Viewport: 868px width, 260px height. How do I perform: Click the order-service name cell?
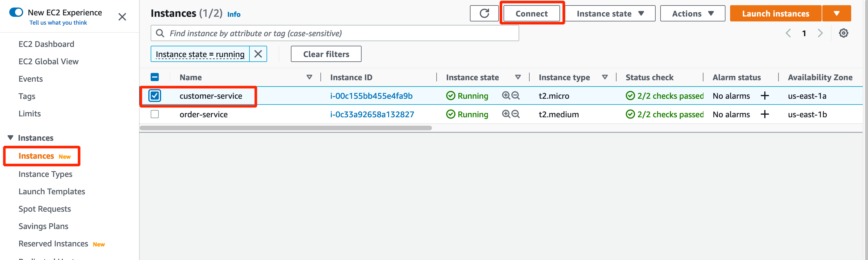203,114
